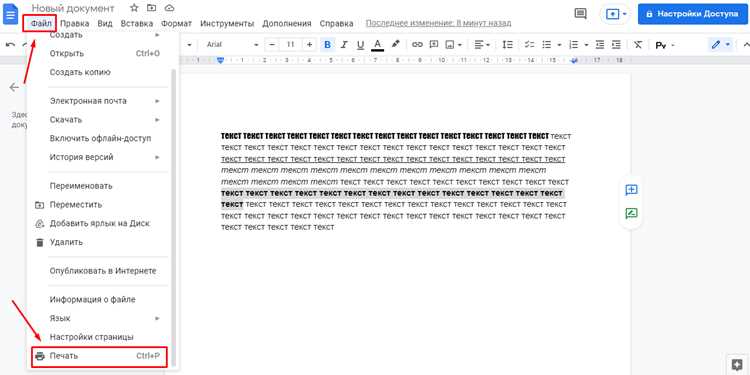The height and width of the screenshot is (375, 750).
Task: Decrease font size with minus button
Action: pyautogui.click(x=272, y=44)
